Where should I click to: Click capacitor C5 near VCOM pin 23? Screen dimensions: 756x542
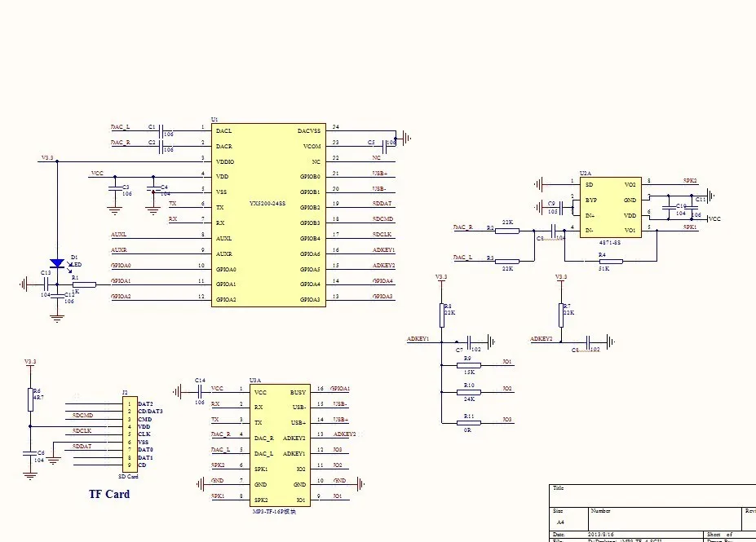point(384,147)
